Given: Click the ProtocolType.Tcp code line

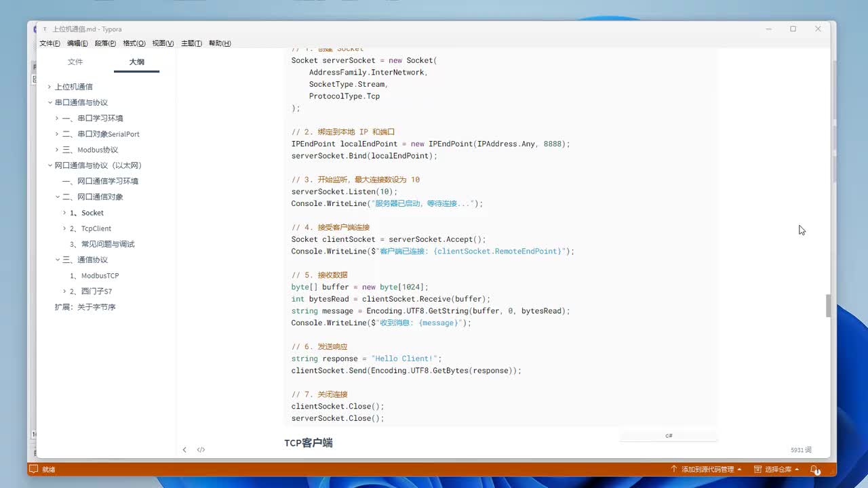Looking at the screenshot, I should click(x=344, y=96).
